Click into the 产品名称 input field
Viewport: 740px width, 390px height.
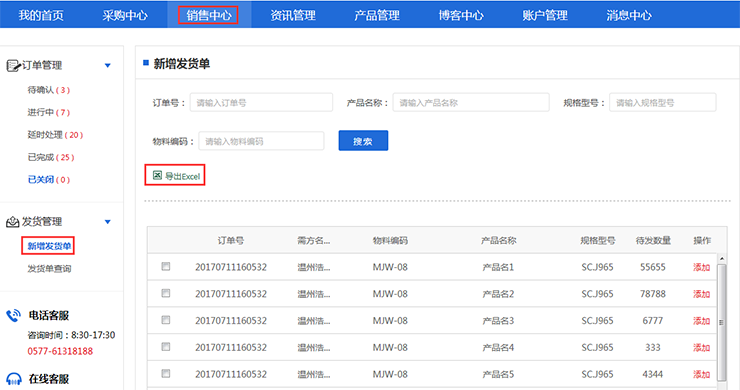tap(471, 102)
